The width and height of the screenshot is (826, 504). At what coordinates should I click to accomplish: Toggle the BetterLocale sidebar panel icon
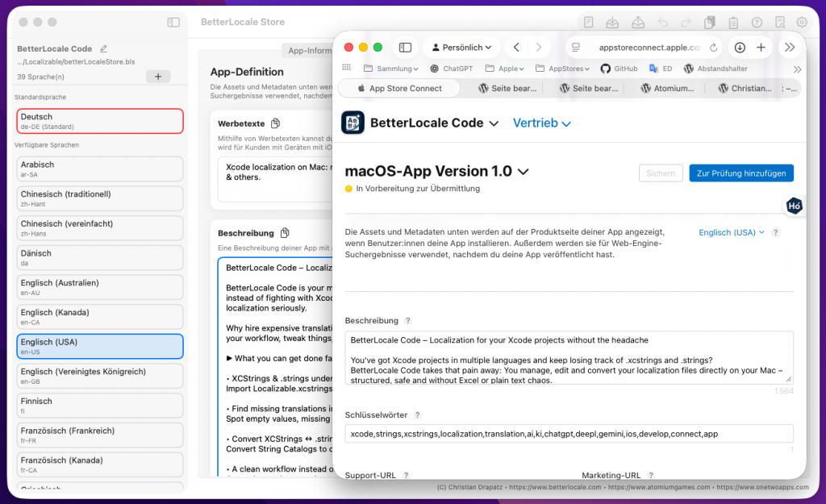[173, 23]
